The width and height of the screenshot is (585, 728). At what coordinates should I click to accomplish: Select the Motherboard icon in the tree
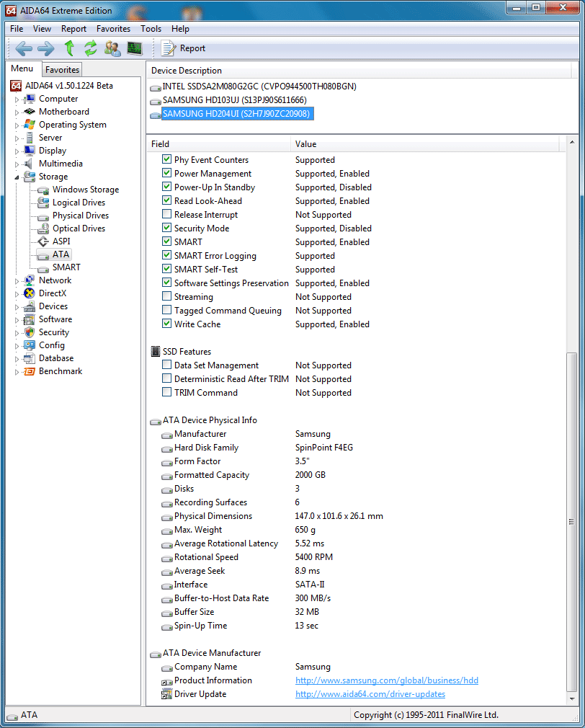tap(30, 112)
